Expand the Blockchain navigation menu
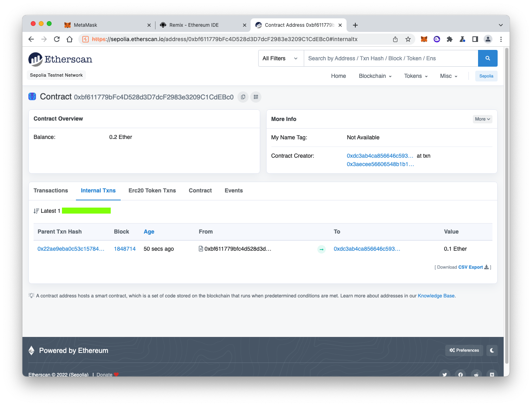Image resolution: width=532 pixels, height=406 pixels. point(375,76)
